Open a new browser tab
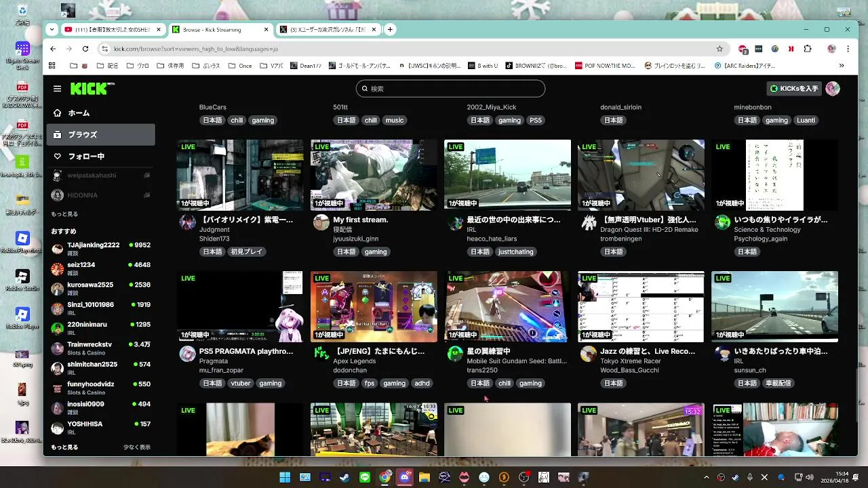Viewport: 868px width, 488px height. click(x=390, y=30)
